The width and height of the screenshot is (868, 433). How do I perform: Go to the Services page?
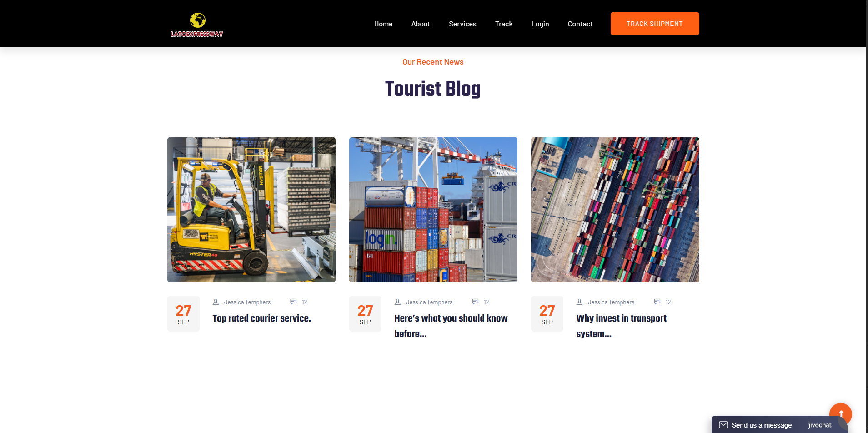(462, 24)
